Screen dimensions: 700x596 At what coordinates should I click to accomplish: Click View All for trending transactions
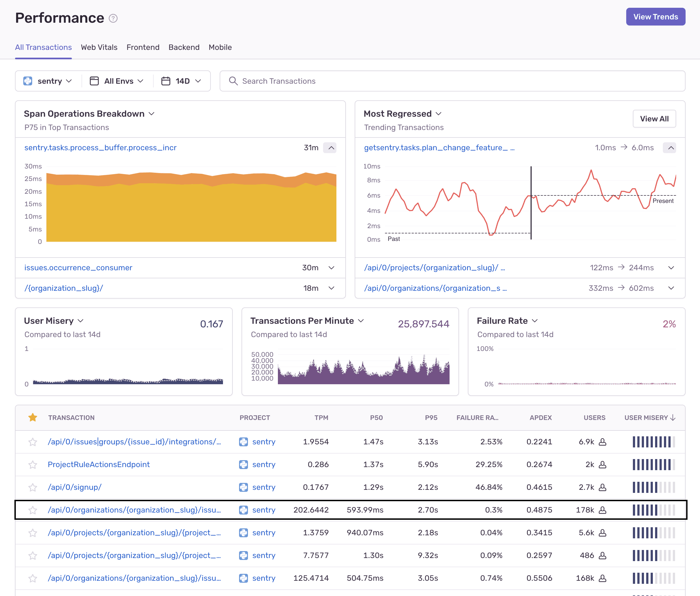pyautogui.click(x=654, y=119)
